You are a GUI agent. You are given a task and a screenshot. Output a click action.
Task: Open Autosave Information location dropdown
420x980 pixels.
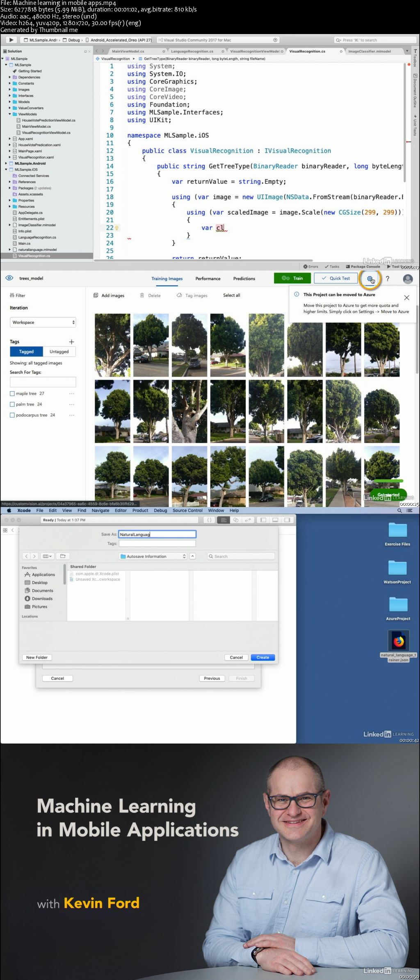[153, 556]
